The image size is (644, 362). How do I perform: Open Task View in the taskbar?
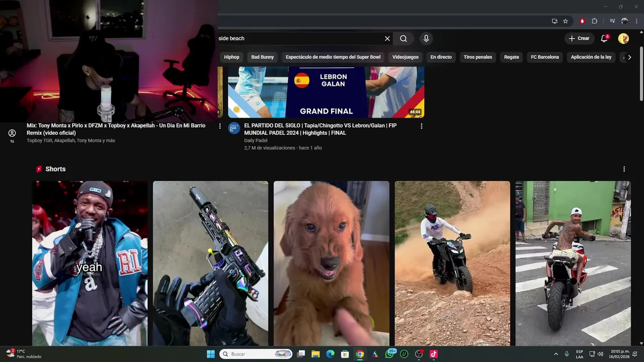pos(301,354)
